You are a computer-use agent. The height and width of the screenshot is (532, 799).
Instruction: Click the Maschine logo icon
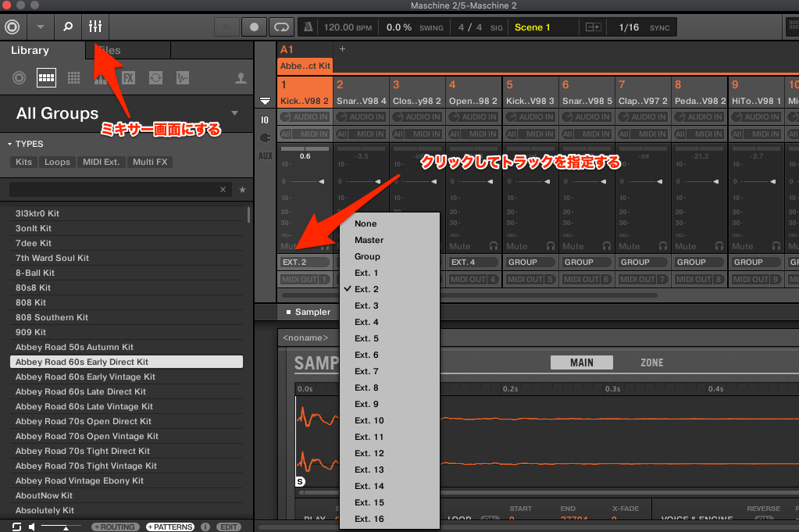pos(12,27)
